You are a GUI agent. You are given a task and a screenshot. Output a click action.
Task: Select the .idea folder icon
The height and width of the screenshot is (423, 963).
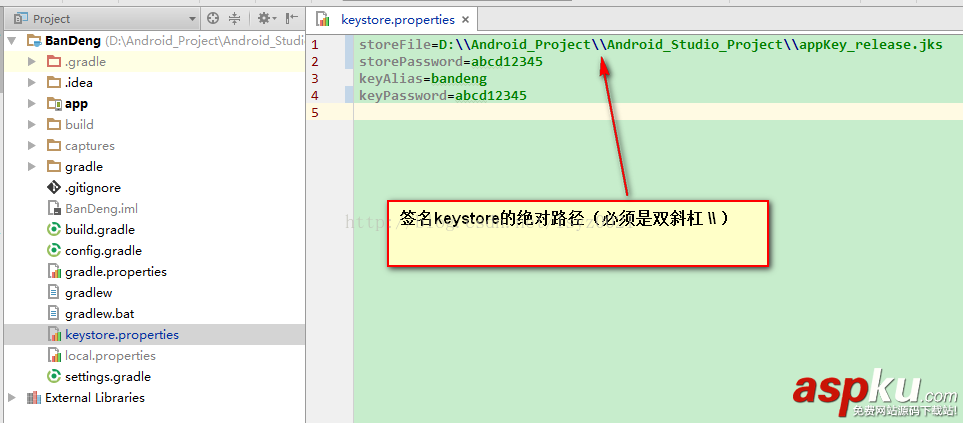click(x=54, y=82)
